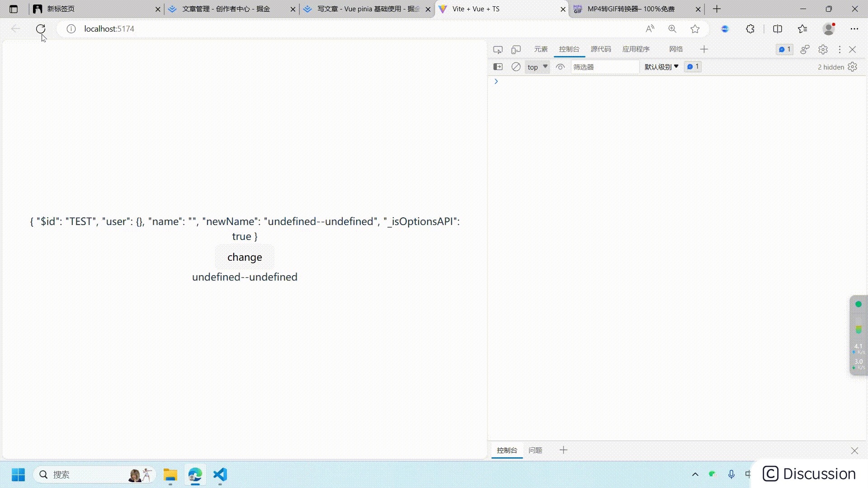Open browser extensions puzzle icon

point(750,29)
